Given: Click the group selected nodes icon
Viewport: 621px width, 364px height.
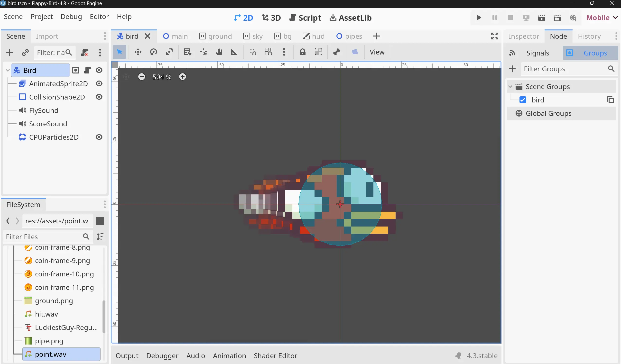Looking at the screenshot, I should [x=318, y=52].
